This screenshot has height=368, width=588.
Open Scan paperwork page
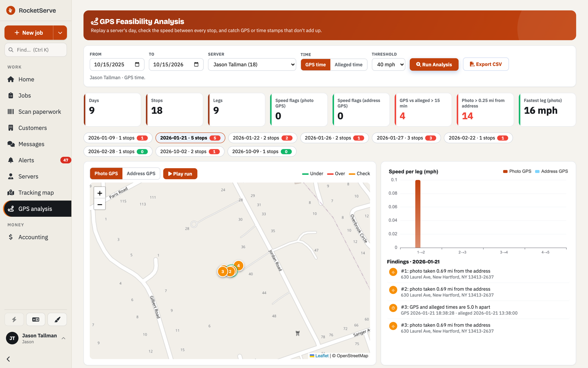coord(36,112)
